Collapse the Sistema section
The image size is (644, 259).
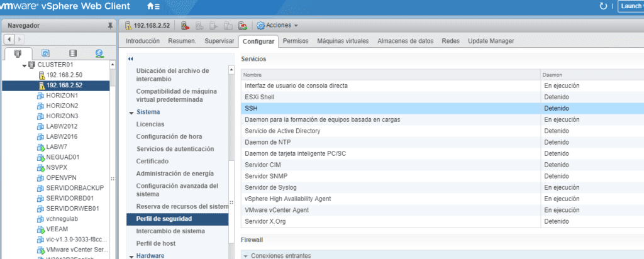(131, 113)
